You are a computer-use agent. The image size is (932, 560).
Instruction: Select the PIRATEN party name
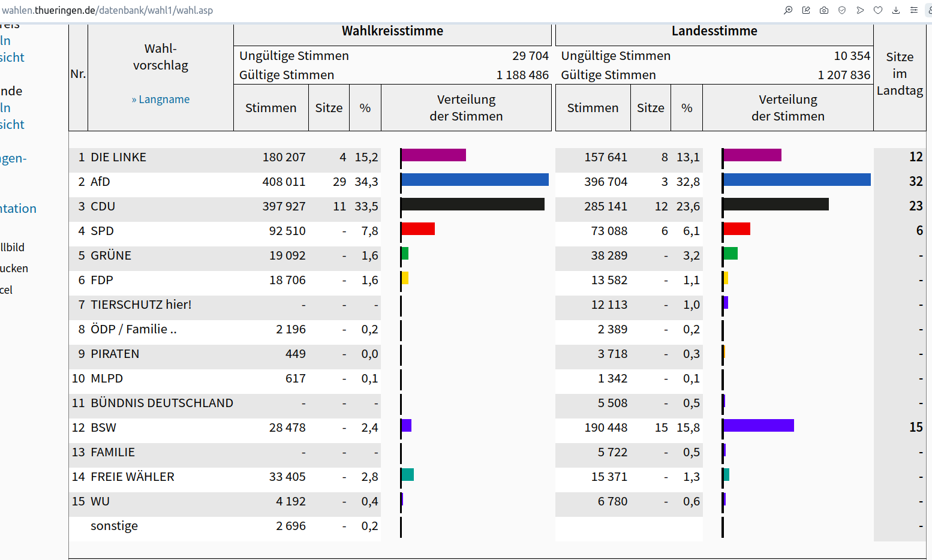(x=115, y=354)
